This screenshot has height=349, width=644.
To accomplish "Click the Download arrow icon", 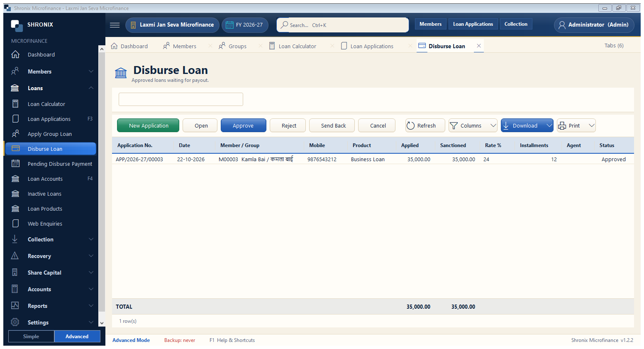I will click(506, 125).
